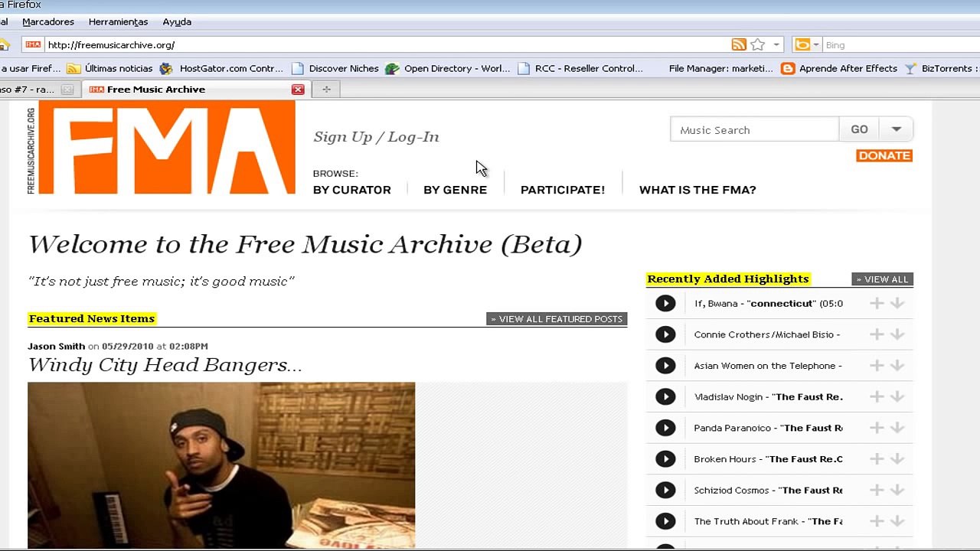Open the Bing search engine selector
Screen dimensions: 980x551
[806, 44]
